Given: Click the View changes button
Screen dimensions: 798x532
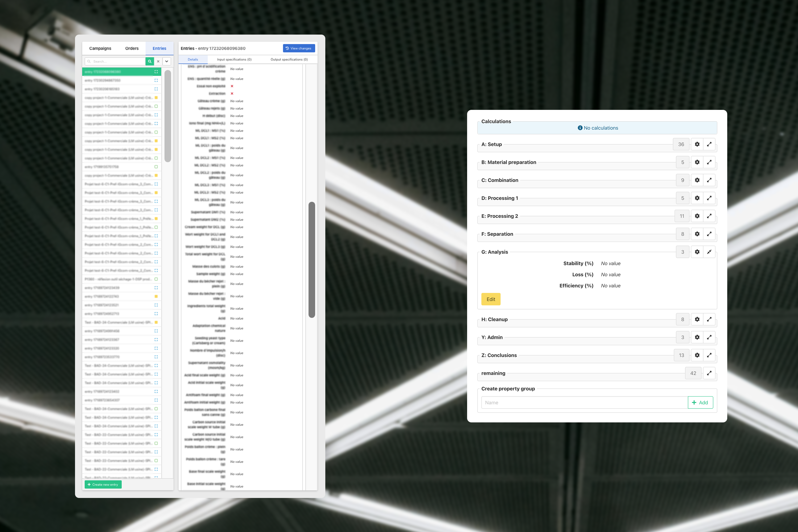Looking at the screenshot, I should tap(299, 48).
